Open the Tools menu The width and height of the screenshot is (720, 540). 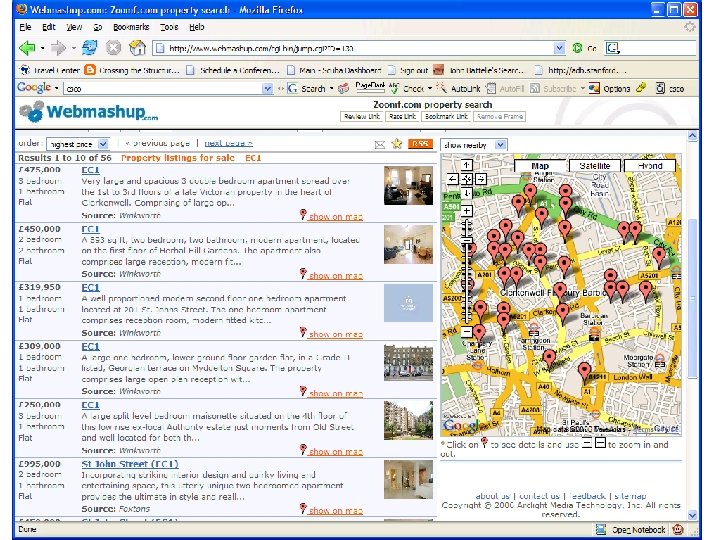169,27
